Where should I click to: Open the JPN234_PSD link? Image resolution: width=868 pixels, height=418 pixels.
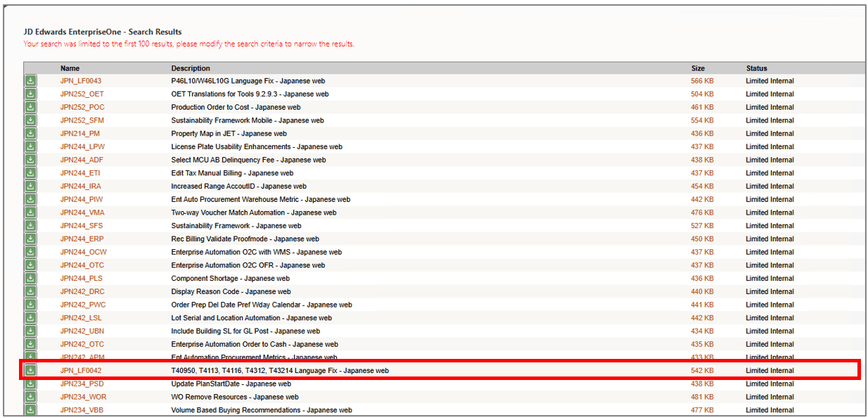click(x=82, y=384)
